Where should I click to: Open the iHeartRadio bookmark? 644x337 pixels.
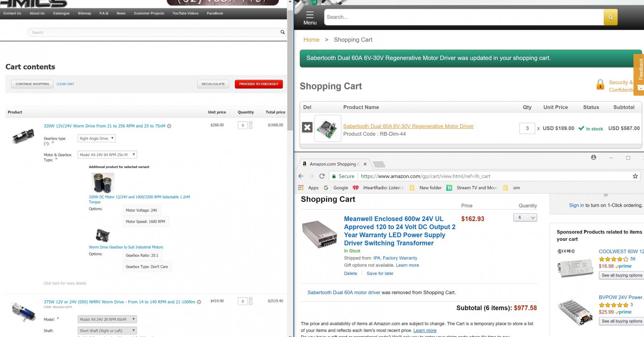click(378, 188)
